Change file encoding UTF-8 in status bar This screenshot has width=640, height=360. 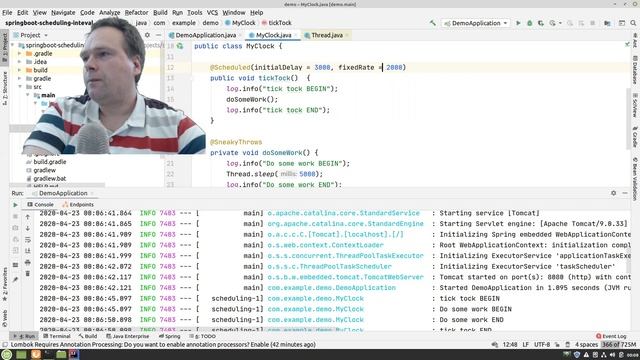pos(542,345)
